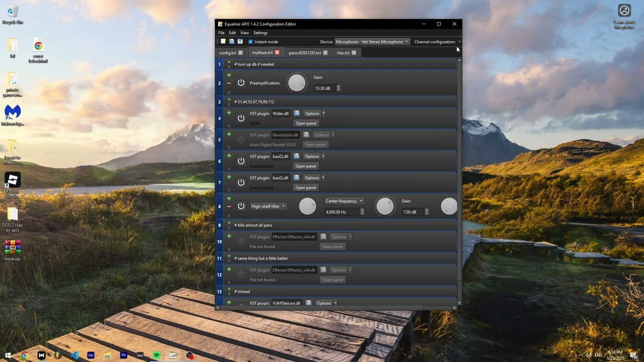The width and height of the screenshot is (644, 362).
Task: Open Options dropdown arrow for row 6 basiQ
Action: [x=323, y=156]
